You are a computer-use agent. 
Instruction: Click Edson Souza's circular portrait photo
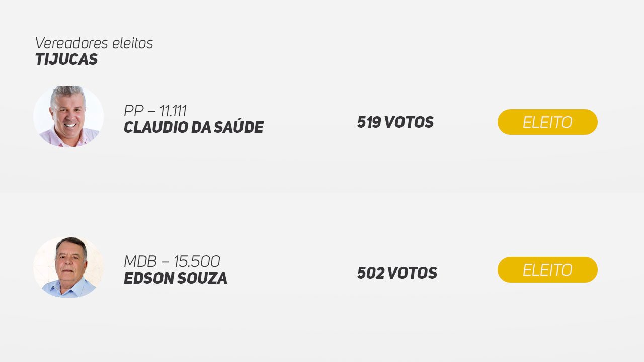click(68, 267)
